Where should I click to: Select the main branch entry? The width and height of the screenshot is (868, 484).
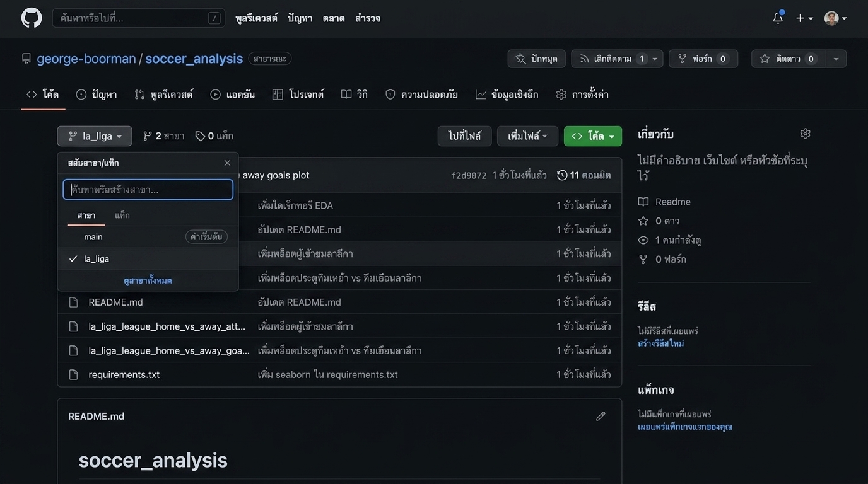[x=148, y=237]
